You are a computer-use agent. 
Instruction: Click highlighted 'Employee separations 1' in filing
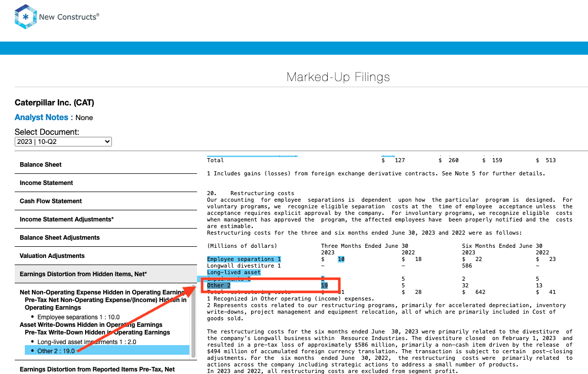244,259
